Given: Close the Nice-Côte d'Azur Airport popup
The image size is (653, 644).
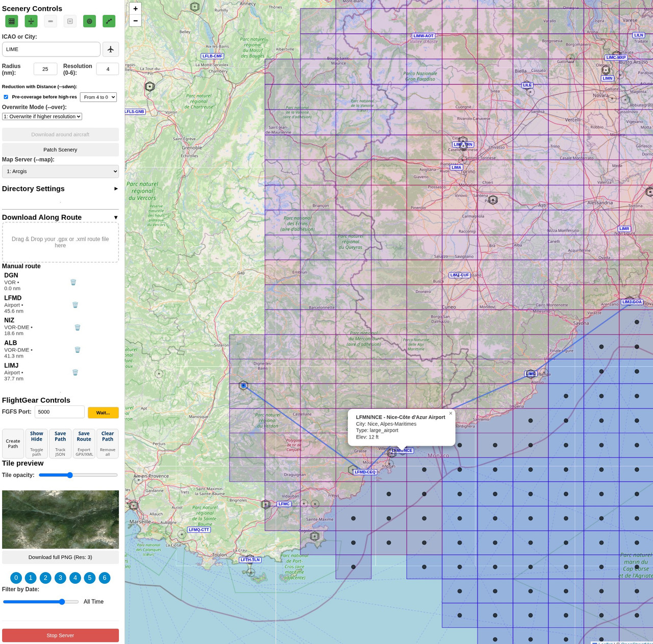Looking at the screenshot, I should [450, 414].
